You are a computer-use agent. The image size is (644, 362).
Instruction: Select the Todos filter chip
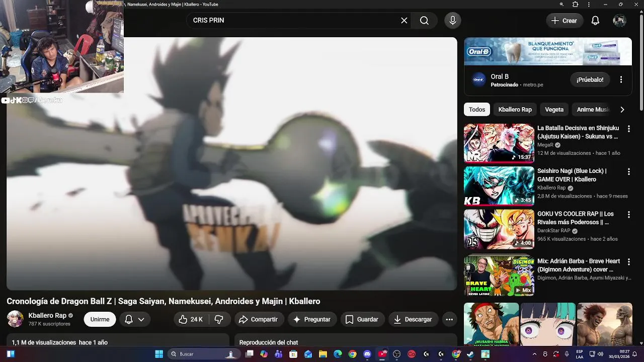point(477,109)
